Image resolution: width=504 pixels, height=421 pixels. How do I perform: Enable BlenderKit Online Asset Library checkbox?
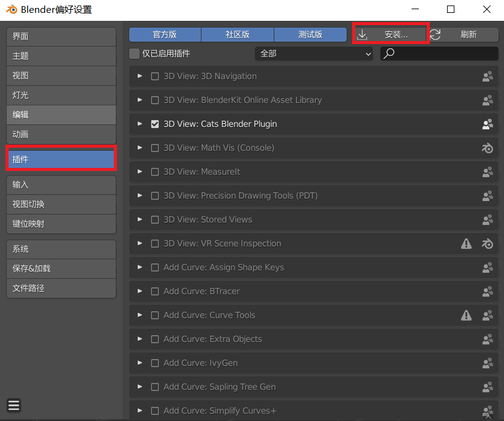pos(155,100)
